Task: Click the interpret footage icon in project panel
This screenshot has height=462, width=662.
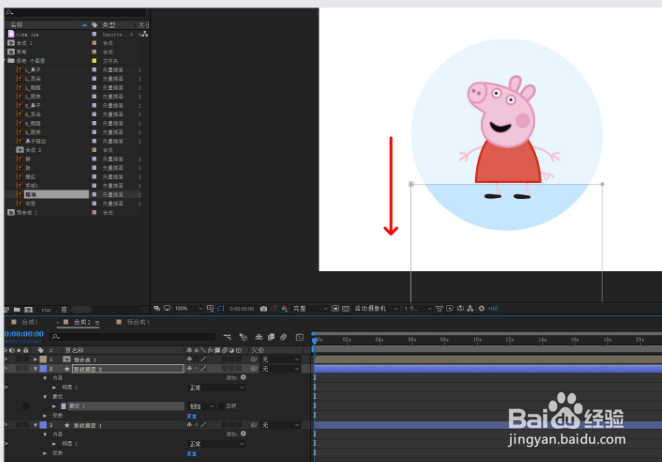Action: click(7, 310)
